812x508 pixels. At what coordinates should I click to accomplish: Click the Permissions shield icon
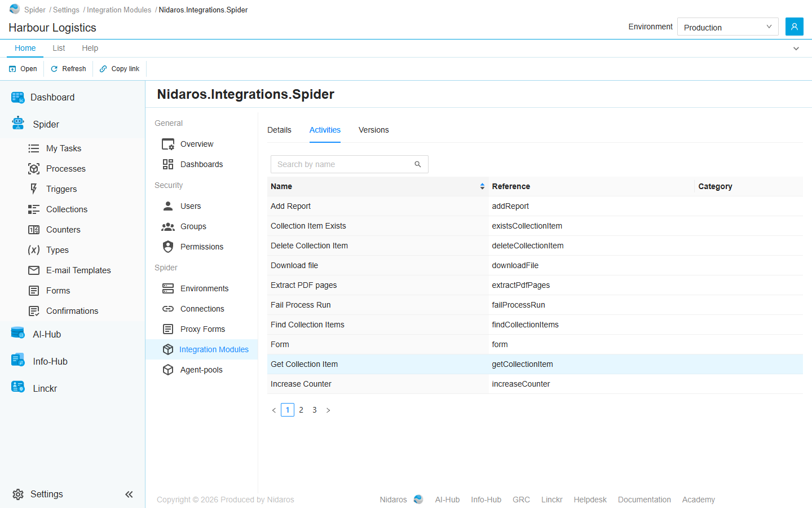[168, 247]
